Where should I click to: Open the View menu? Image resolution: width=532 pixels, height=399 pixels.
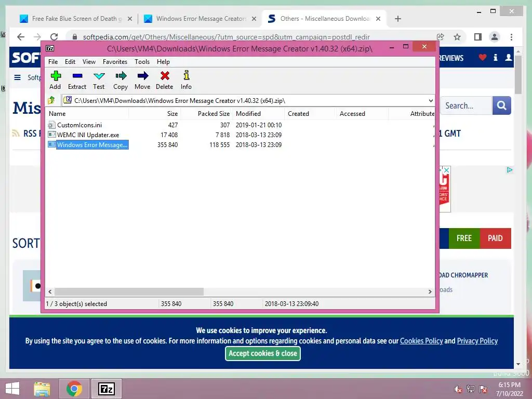[x=89, y=62]
